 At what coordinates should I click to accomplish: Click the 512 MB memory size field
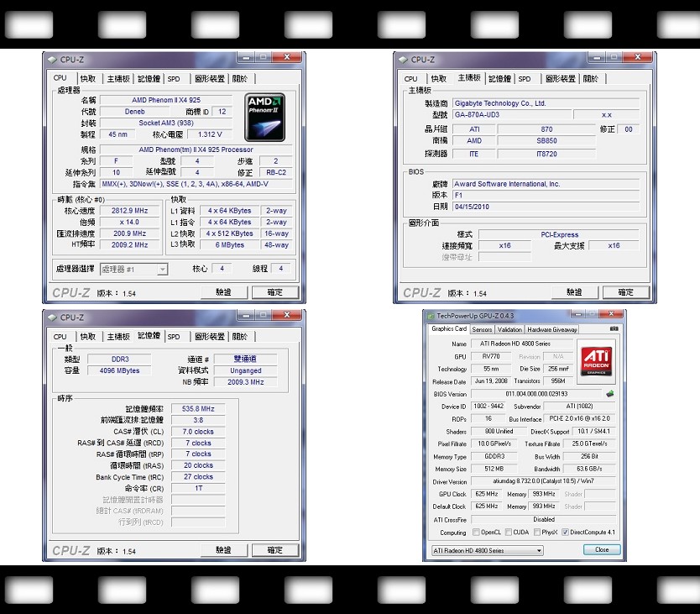click(x=494, y=469)
